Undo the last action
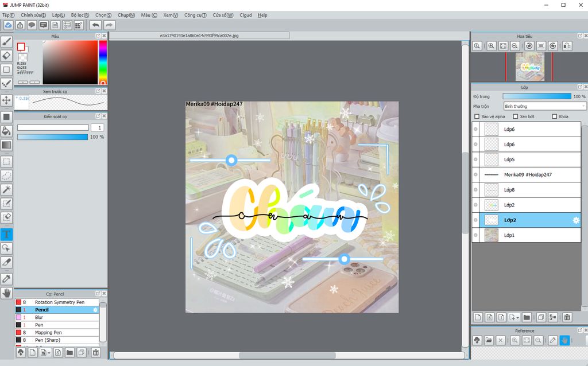 click(96, 25)
